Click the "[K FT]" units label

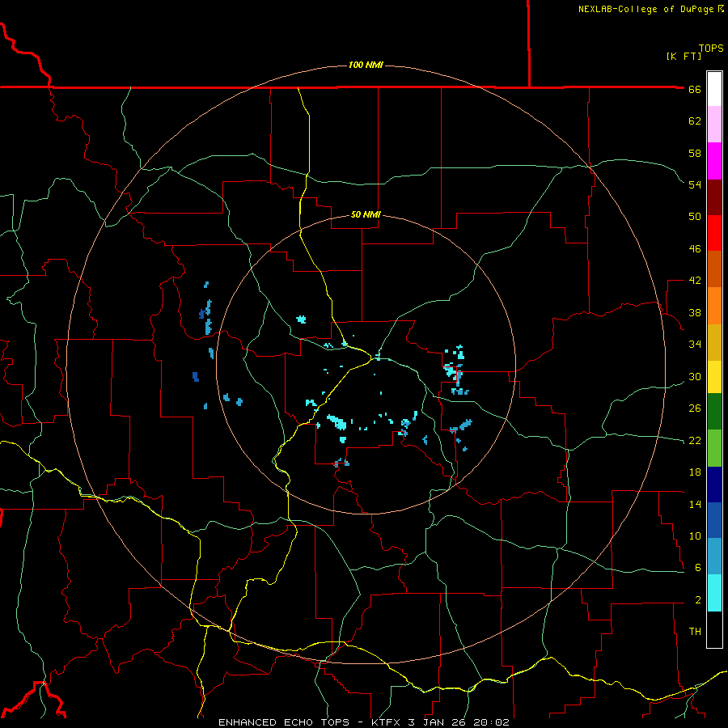tap(684, 57)
